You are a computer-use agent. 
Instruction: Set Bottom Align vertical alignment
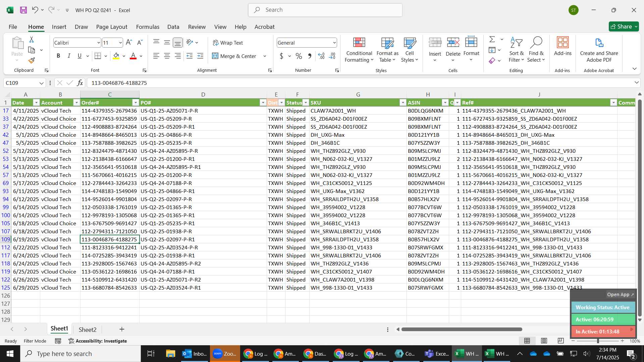[x=178, y=43]
